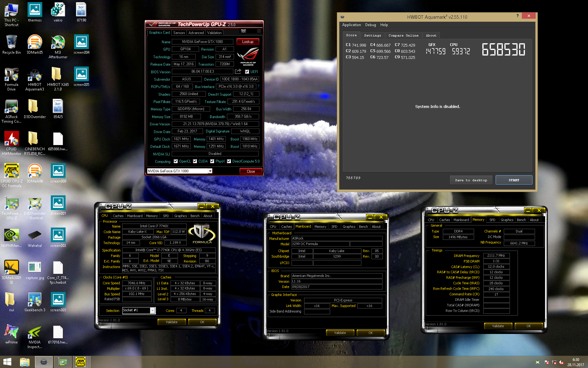Click Aquamark START button
Screen dimensions: 588x368
[514, 180]
